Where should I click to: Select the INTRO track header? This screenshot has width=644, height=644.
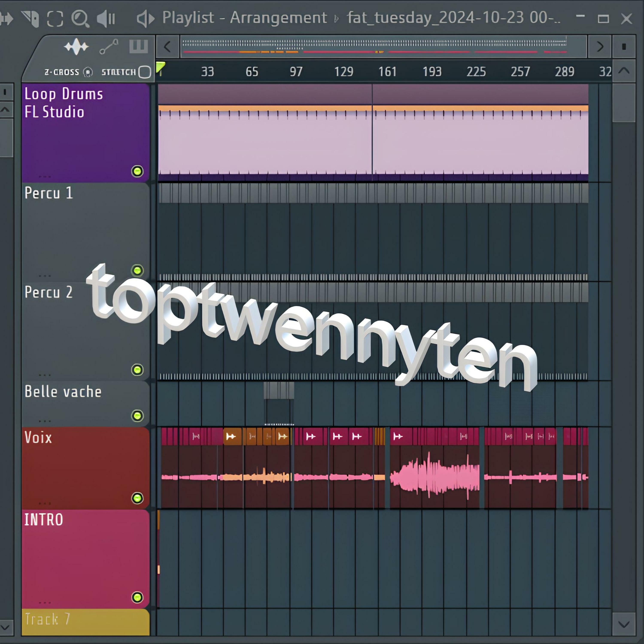(x=44, y=520)
